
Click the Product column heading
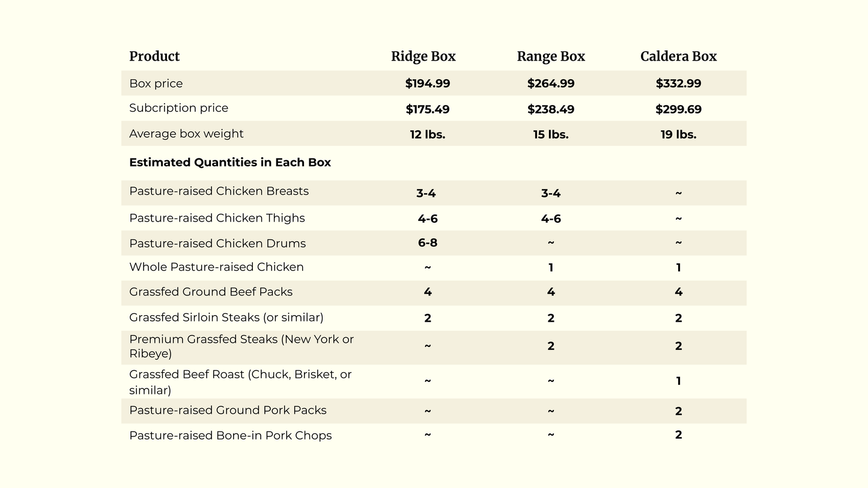(154, 56)
